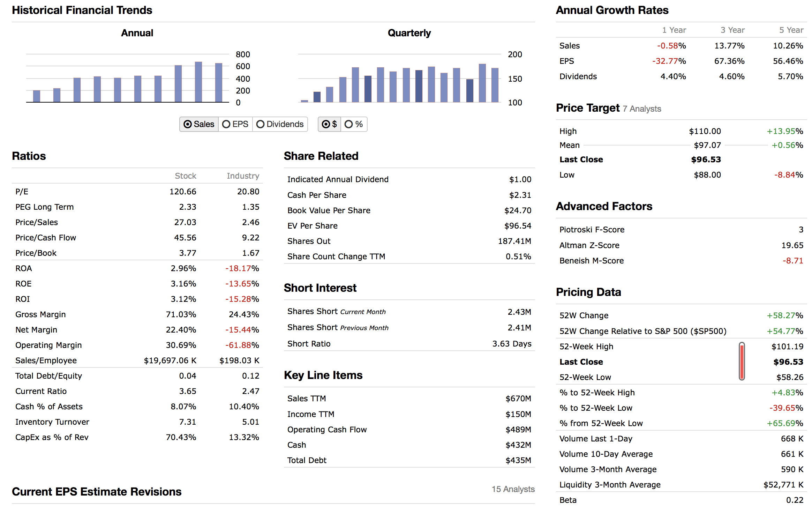The height and width of the screenshot is (506, 812).
Task: Click the Altman Z-Score label
Action: [x=589, y=245]
